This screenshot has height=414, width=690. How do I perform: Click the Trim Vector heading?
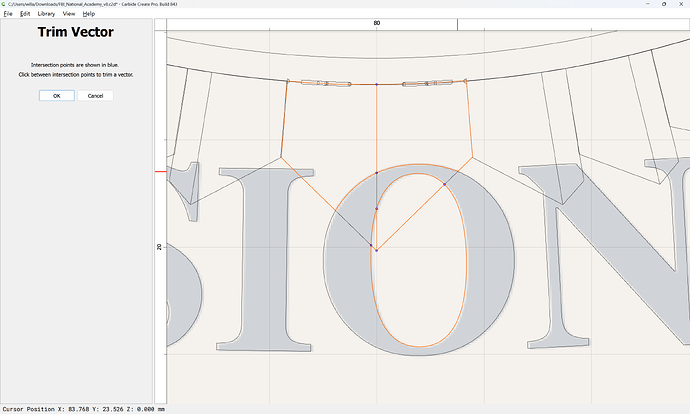76,32
